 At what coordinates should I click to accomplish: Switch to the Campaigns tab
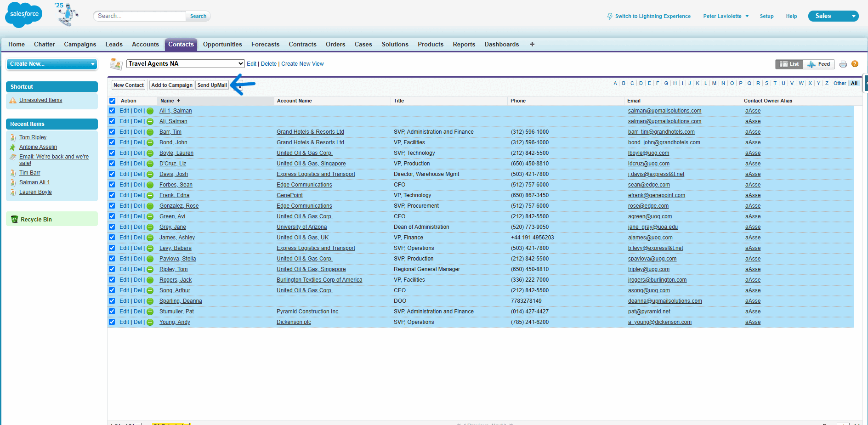pyautogui.click(x=80, y=45)
